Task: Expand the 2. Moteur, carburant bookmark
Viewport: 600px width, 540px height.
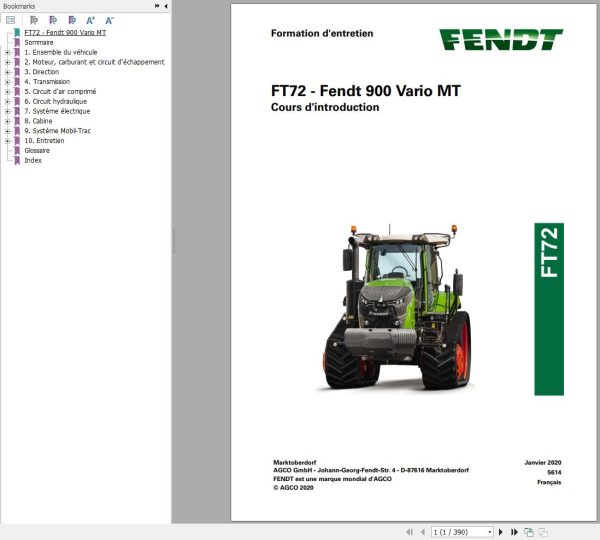Action: 7,62
